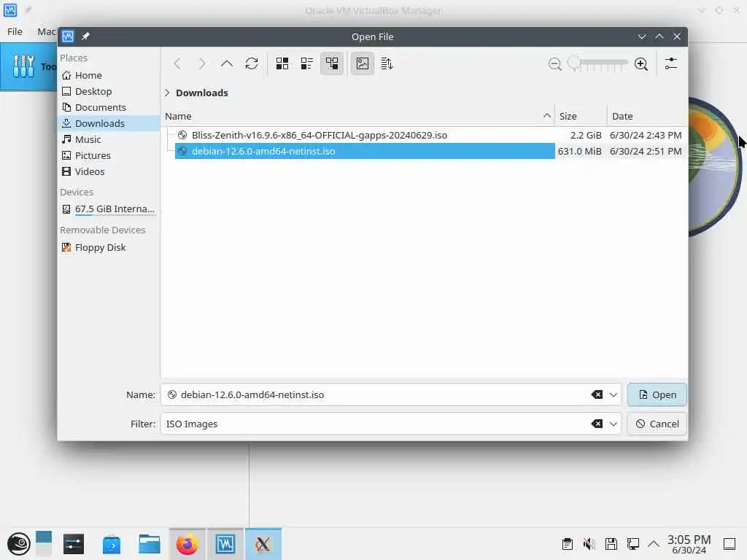Switch to icons view mode
Screen dimensions: 747x560
tap(282, 64)
